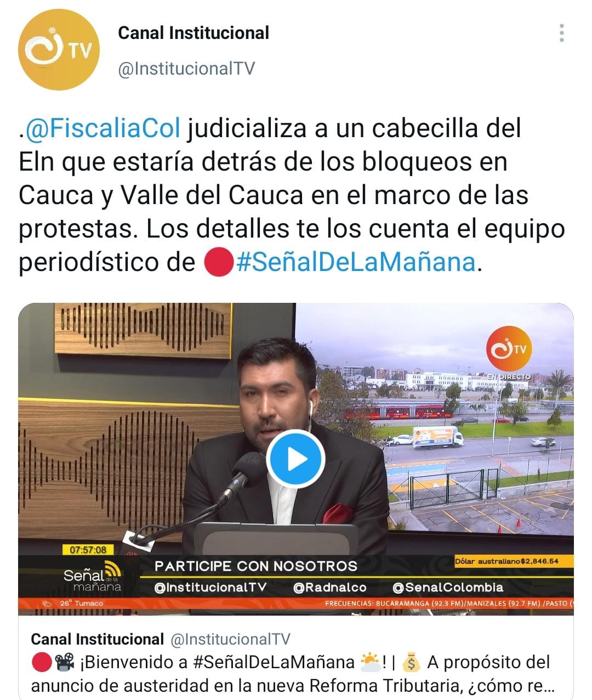Open the @FiscaliaCol mention link
Screen dimensions: 592x700
click(103, 128)
